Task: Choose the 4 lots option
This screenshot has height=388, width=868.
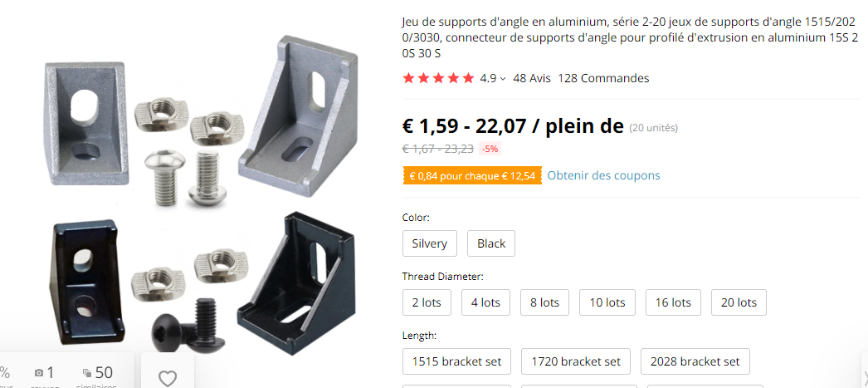Action: click(x=485, y=302)
